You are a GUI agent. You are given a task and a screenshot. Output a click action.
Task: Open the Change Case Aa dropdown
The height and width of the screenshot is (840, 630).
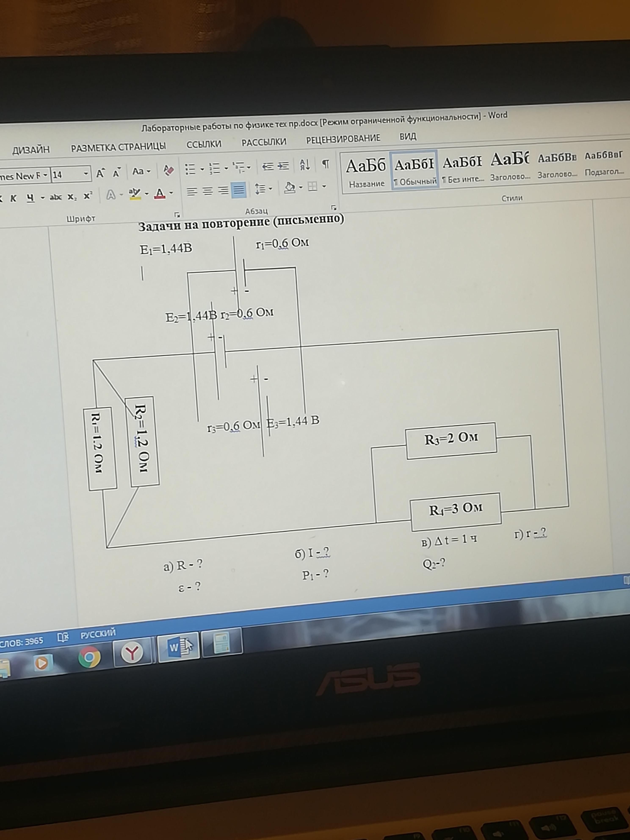[141, 172]
